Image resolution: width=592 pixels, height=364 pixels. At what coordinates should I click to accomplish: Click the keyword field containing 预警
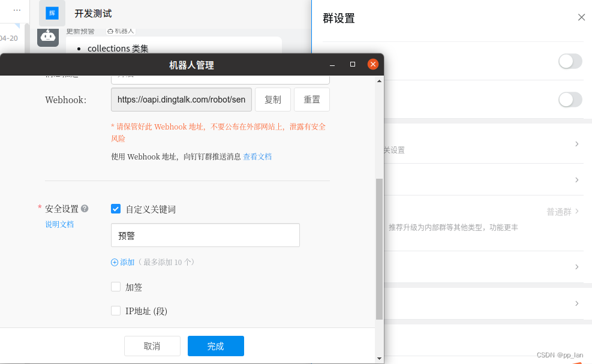point(205,235)
